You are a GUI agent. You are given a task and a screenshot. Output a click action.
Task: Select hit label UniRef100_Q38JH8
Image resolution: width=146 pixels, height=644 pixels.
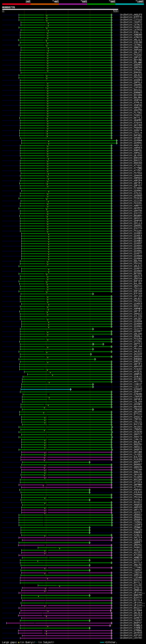click(131, 42)
